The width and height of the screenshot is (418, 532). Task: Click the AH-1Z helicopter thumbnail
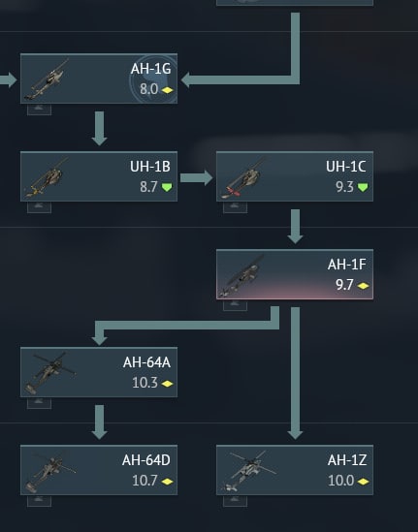click(x=248, y=471)
